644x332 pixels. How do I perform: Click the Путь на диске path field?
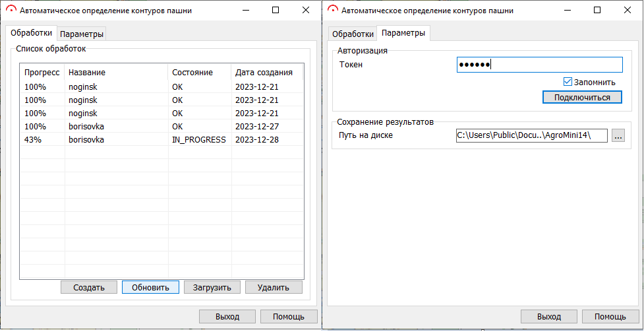tap(531, 135)
